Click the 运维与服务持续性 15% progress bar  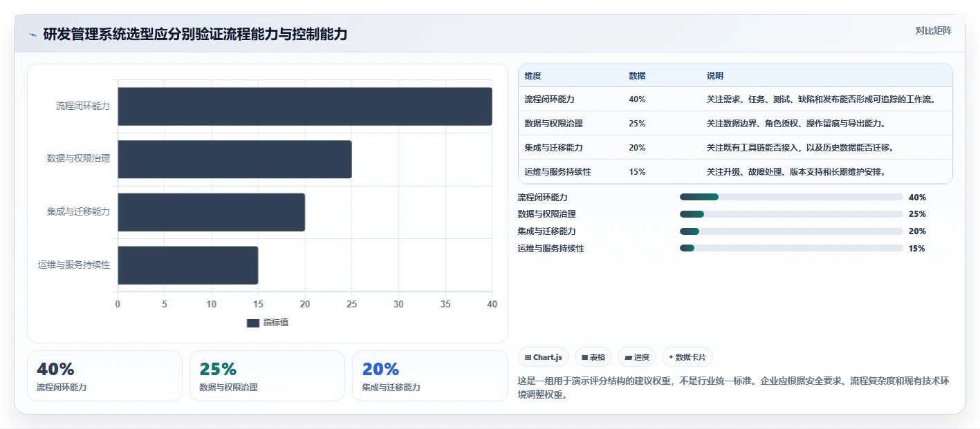(x=791, y=248)
